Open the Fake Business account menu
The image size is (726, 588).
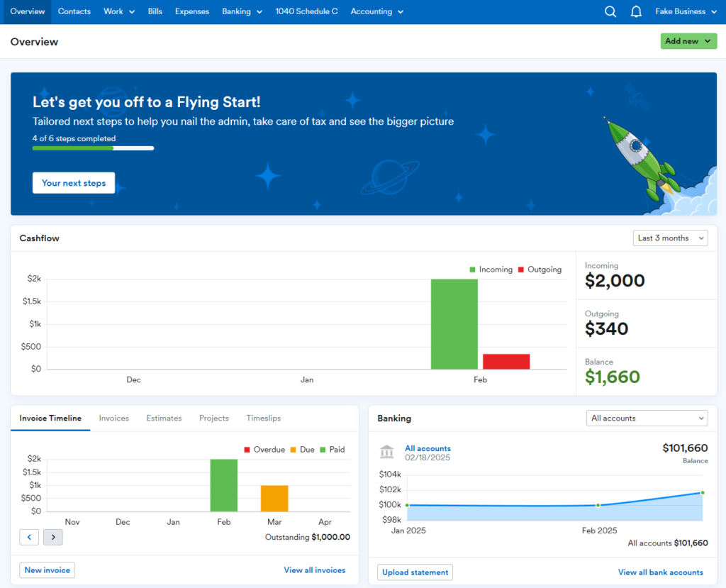685,11
